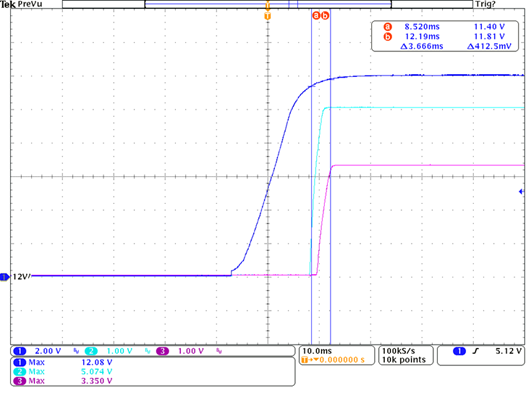Select channel 2 badge showing 1.00 V
This screenshot has height=396, width=526.
[x=91, y=351]
